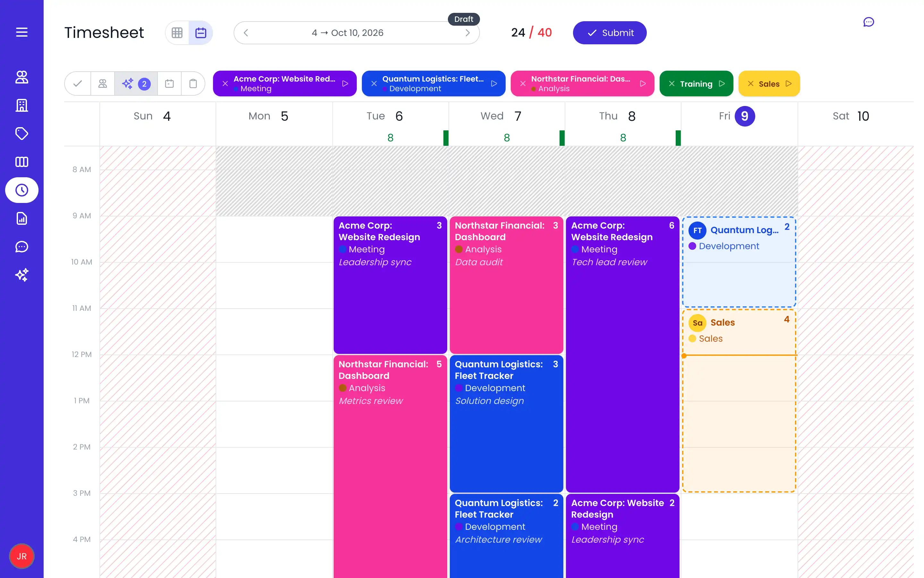This screenshot has height=578, width=924.
Task: Open Tuesday's Leadership sync meeting entry
Action: 390,285
